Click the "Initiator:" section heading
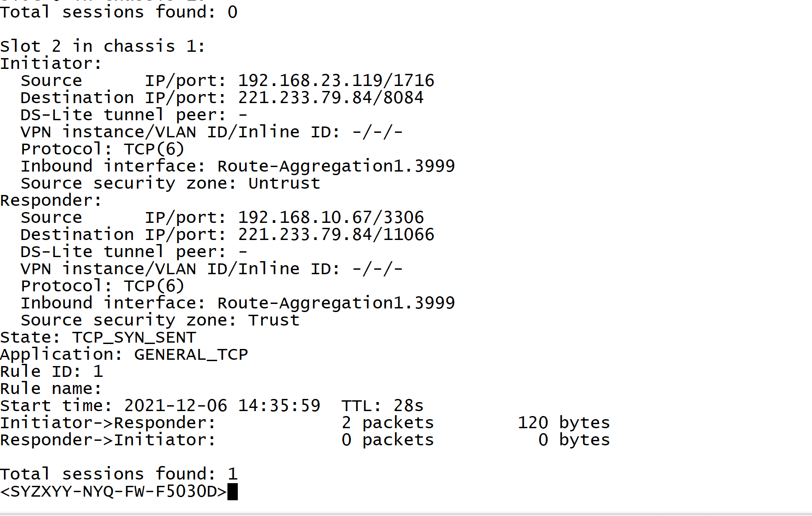This screenshot has height=516, width=812. pos(51,63)
